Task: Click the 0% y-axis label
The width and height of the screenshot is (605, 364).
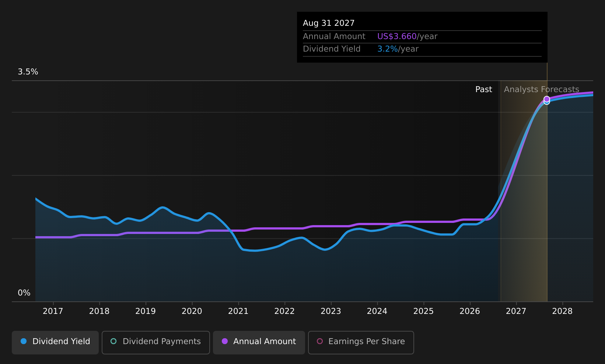Action: pos(24,293)
